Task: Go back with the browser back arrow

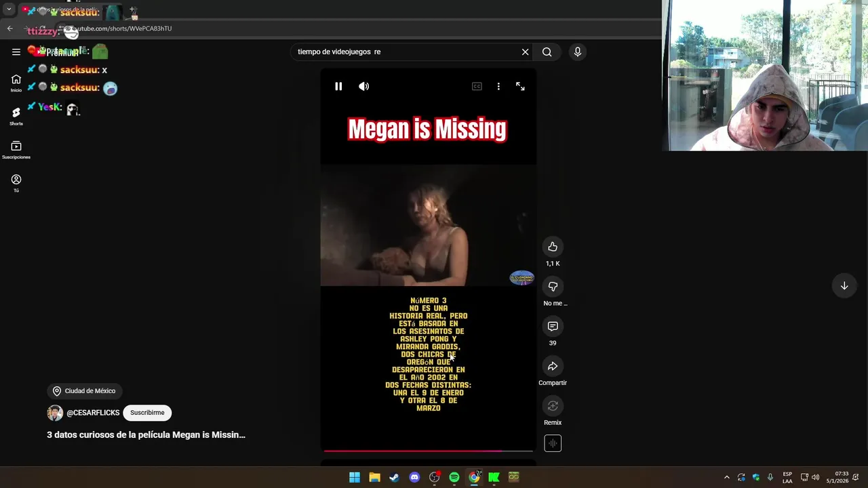Action: coord(9,28)
